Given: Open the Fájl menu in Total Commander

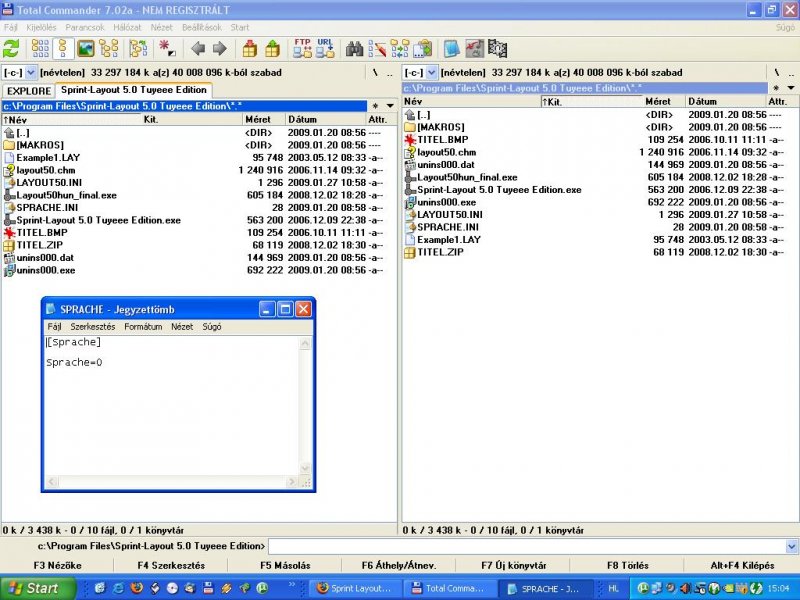Looking at the screenshot, I should tap(10, 28).
